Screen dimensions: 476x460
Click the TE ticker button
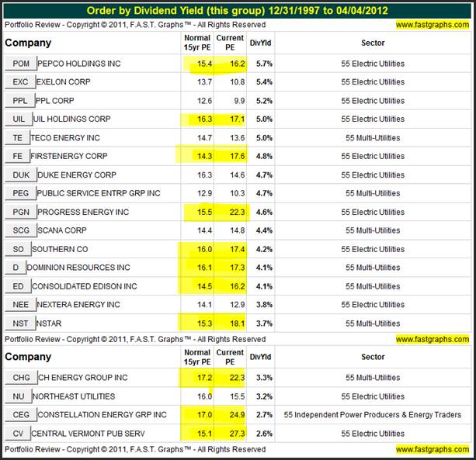[18, 137]
